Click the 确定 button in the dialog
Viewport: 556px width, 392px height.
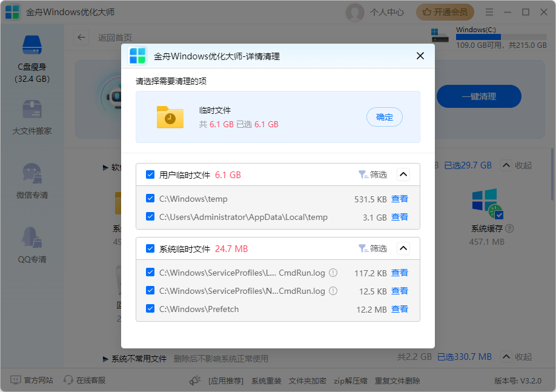385,117
